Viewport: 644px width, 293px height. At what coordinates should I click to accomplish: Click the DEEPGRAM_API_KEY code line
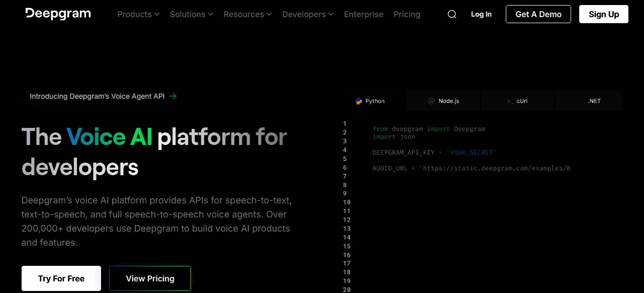434,152
